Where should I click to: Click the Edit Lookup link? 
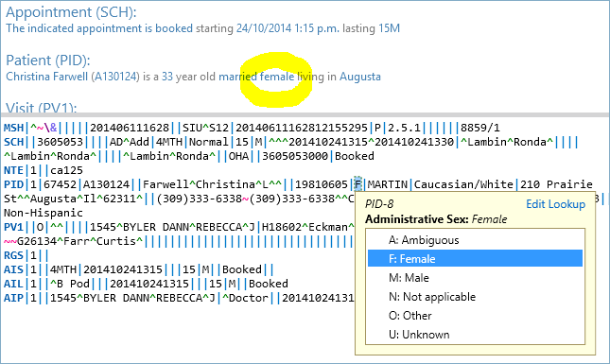point(555,204)
